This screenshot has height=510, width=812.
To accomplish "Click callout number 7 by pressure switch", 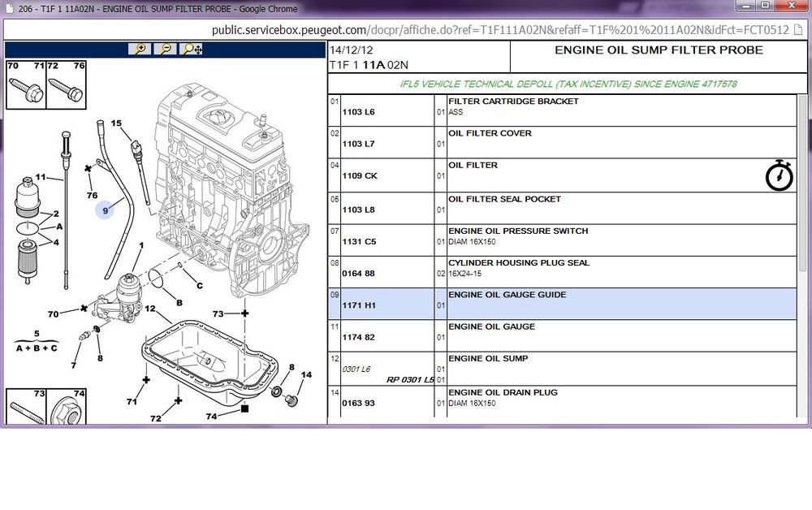I will coord(74,365).
